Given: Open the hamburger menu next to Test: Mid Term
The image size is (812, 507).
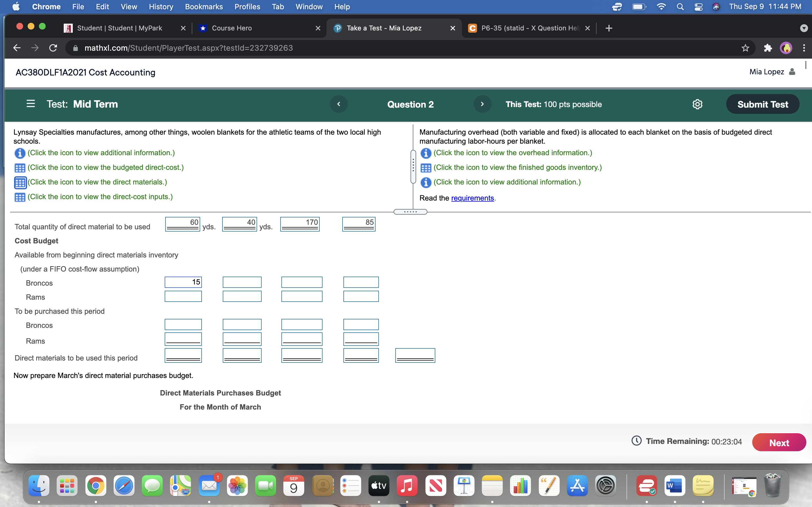Looking at the screenshot, I should coord(30,104).
